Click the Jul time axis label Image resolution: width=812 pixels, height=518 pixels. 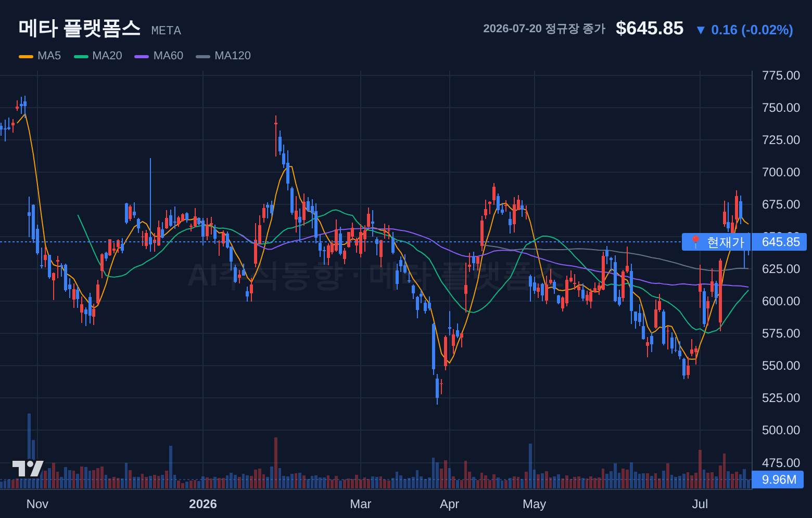point(700,504)
